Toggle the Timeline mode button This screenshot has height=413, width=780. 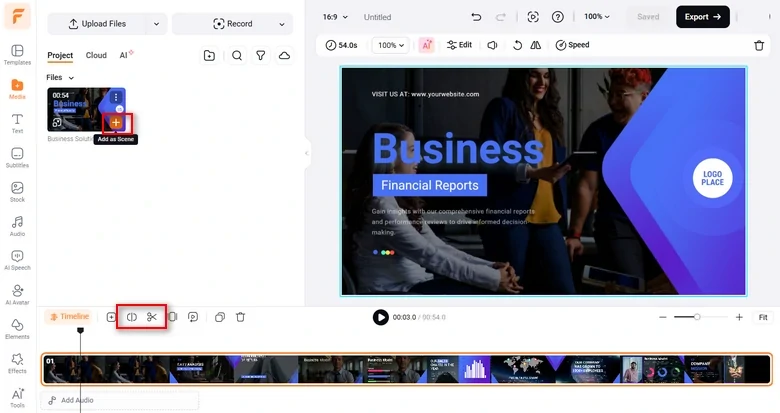pyautogui.click(x=69, y=316)
